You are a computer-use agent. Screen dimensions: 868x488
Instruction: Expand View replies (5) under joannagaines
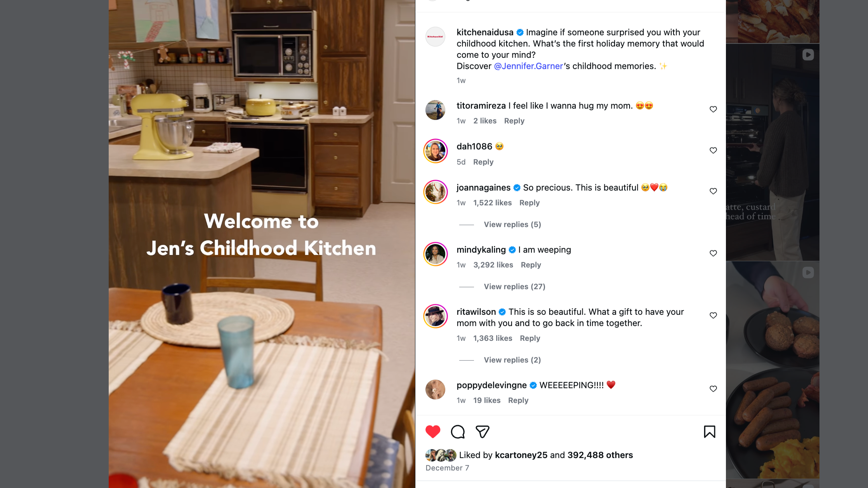pyautogui.click(x=512, y=224)
